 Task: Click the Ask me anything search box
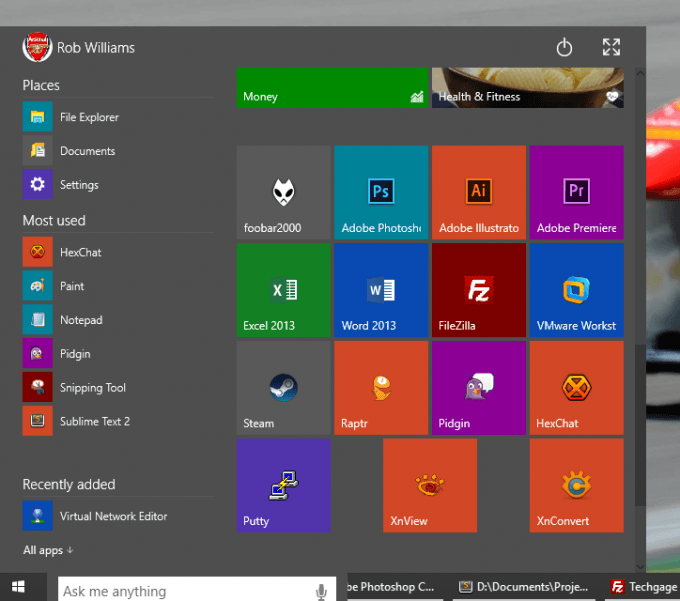pyautogui.click(x=197, y=589)
